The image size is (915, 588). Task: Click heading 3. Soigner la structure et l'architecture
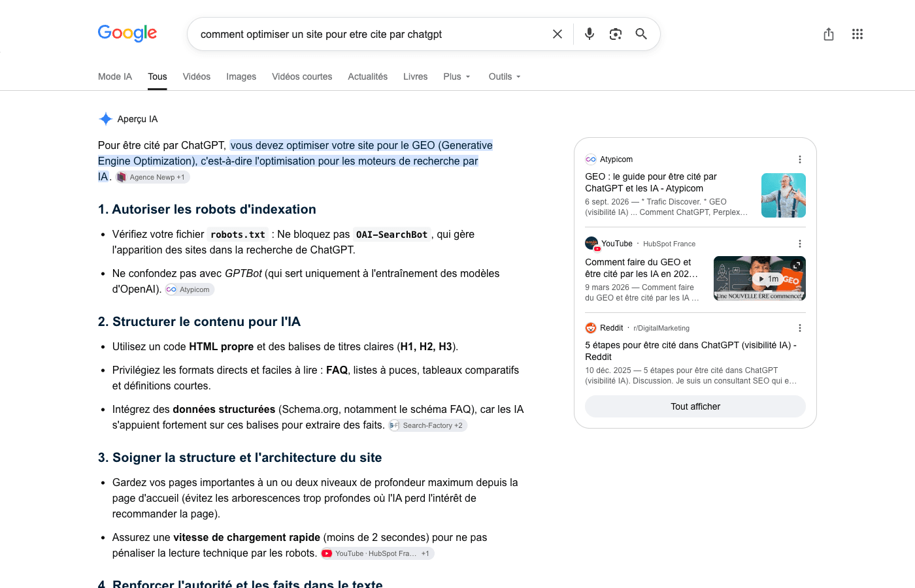pos(240,457)
